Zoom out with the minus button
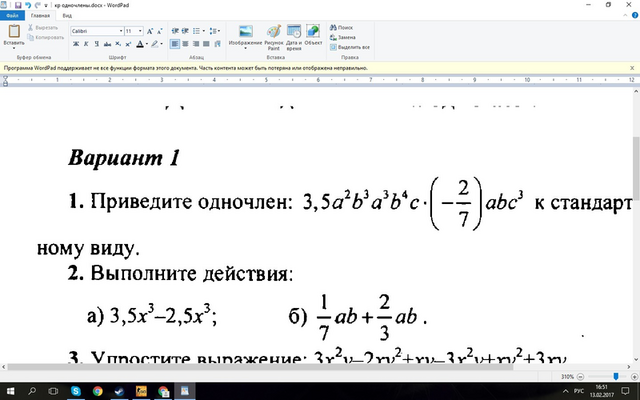Image resolution: width=640 pixels, height=400 pixels. (580, 377)
